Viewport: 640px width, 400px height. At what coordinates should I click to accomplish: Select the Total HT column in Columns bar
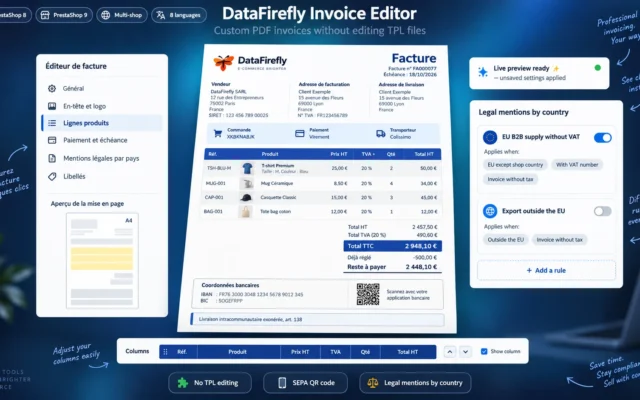[408, 352]
